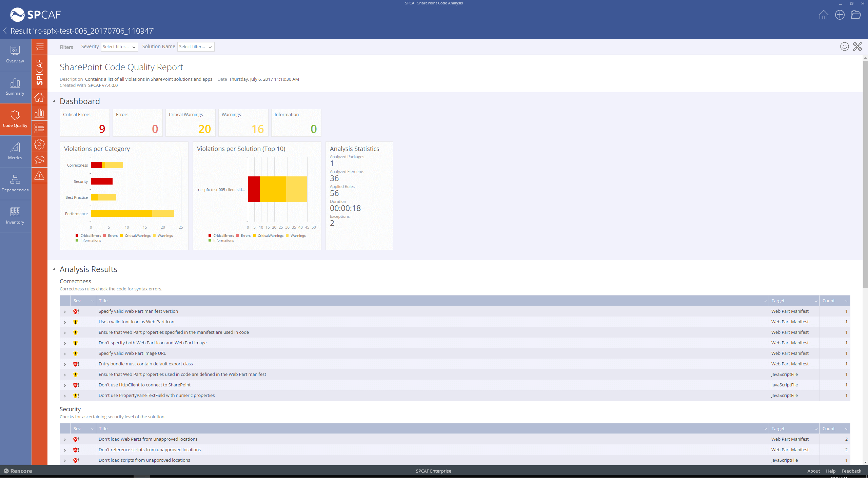
Task: Click the smiley feedback icon
Action: click(x=845, y=47)
